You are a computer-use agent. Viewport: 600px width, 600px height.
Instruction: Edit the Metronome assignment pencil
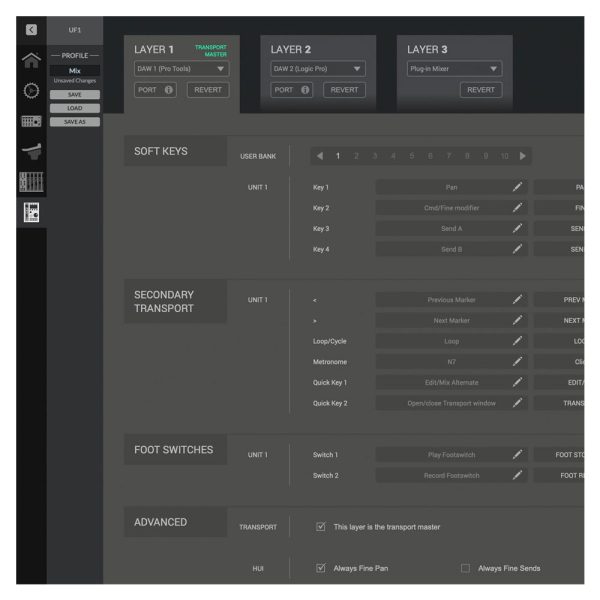pyautogui.click(x=517, y=362)
